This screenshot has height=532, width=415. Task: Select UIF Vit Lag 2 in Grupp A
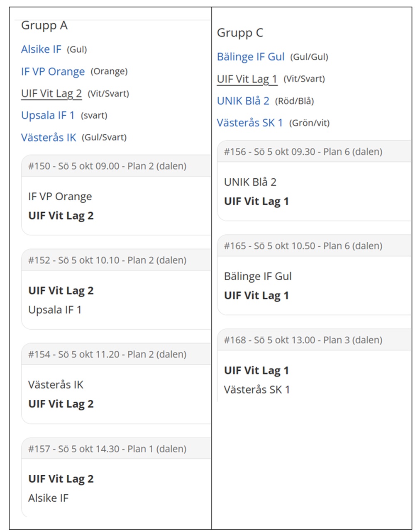coord(51,94)
